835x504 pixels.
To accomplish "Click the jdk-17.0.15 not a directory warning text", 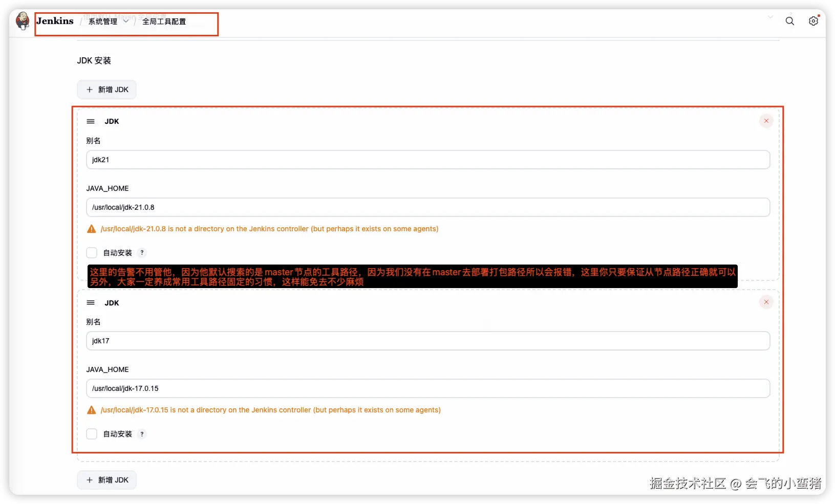I will click(270, 410).
